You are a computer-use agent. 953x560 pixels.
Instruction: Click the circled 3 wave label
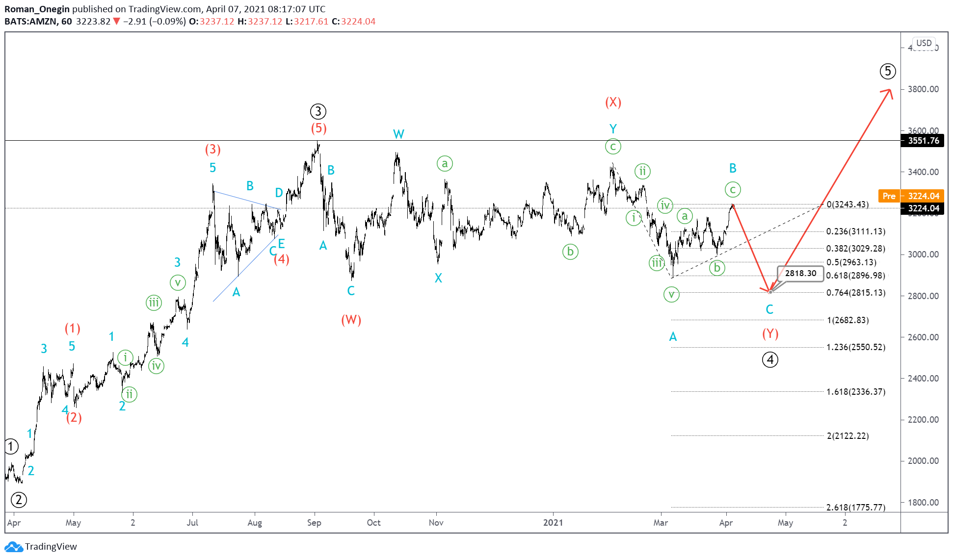click(318, 111)
